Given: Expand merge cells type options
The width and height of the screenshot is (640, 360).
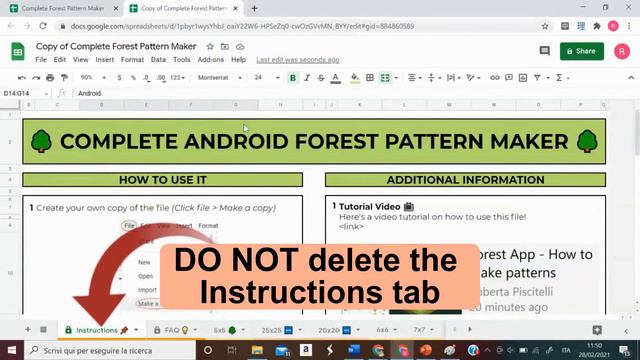Looking at the screenshot, I should 396,78.
